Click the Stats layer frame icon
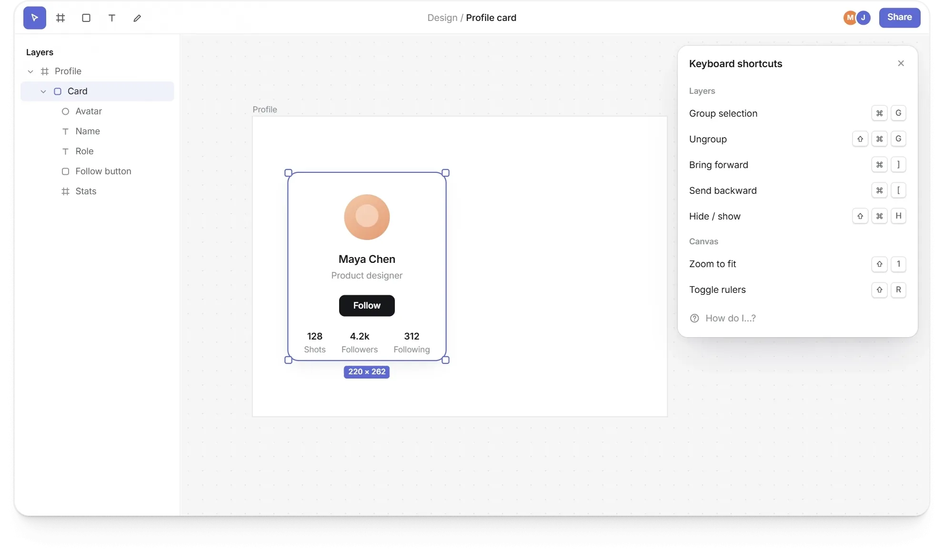The image size is (944, 560). tap(65, 191)
